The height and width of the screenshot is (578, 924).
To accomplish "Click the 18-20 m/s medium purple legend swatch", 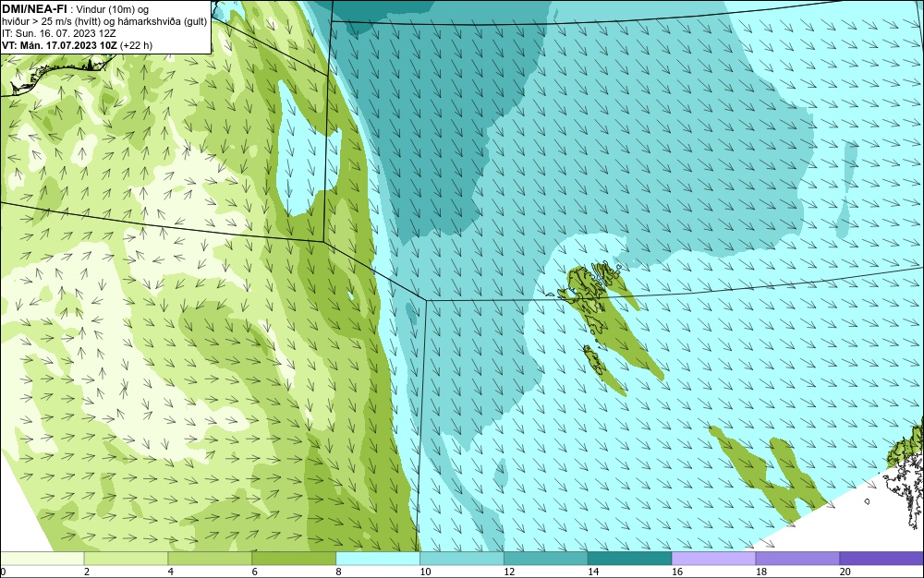I will 797,559.
